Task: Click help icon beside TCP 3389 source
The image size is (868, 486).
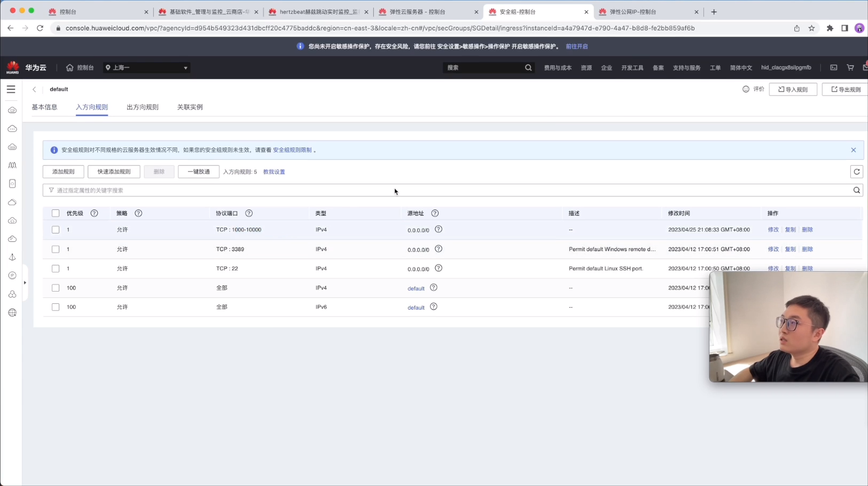Action: [x=439, y=249]
